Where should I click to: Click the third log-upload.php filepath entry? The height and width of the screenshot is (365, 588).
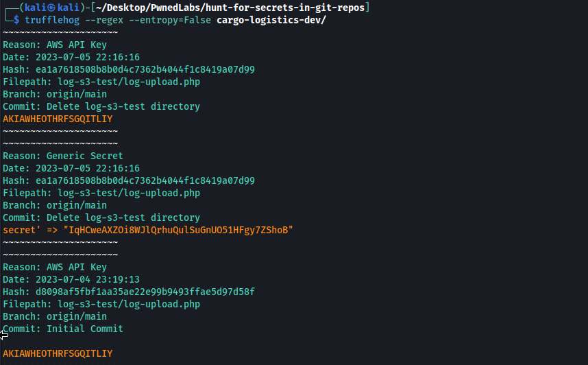point(129,304)
